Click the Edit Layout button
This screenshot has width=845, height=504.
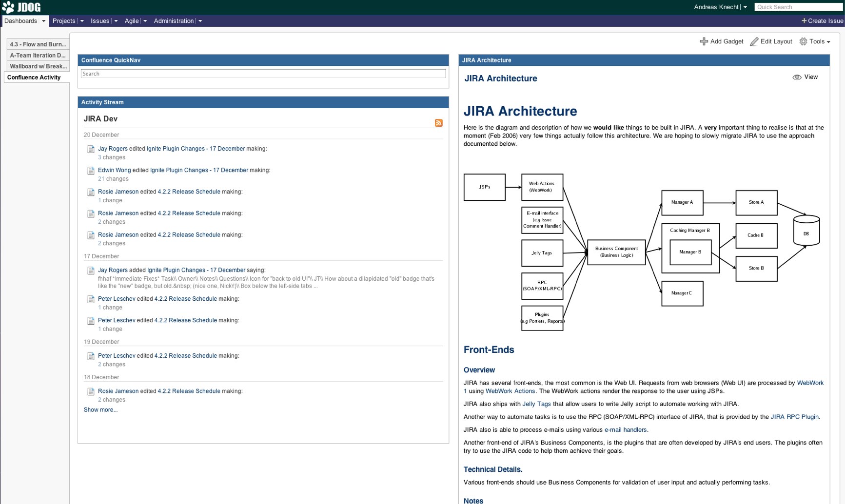click(771, 41)
